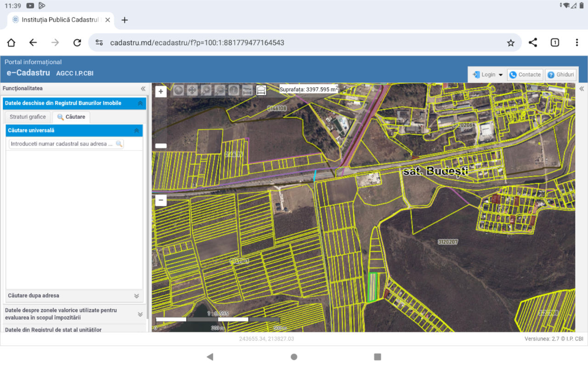Click the browser address bar URL
The image size is (588, 368).
point(197,43)
